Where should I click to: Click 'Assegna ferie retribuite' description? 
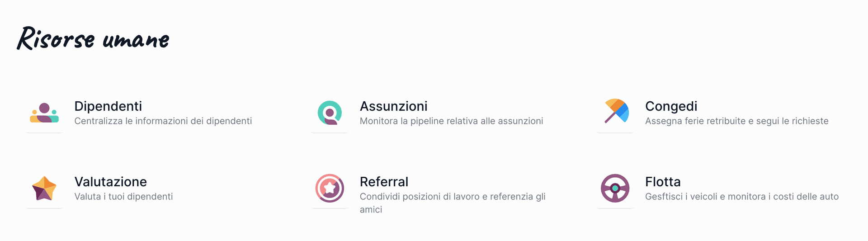(736, 121)
